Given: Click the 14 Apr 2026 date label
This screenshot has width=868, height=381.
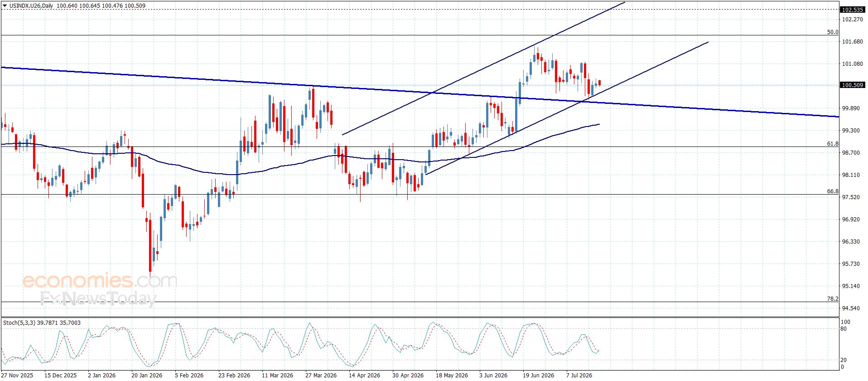Looking at the screenshot, I should [x=364, y=375].
